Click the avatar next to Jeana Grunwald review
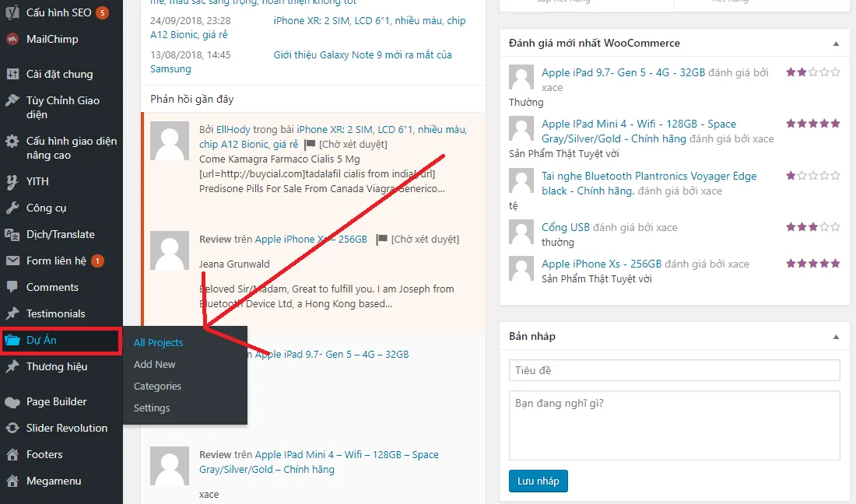 tap(169, 250)
